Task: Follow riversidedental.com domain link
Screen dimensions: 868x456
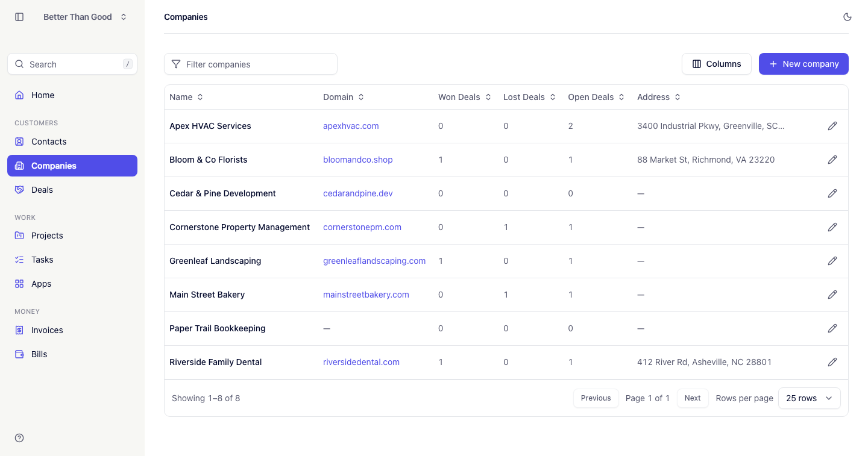Action: point(361,362)
